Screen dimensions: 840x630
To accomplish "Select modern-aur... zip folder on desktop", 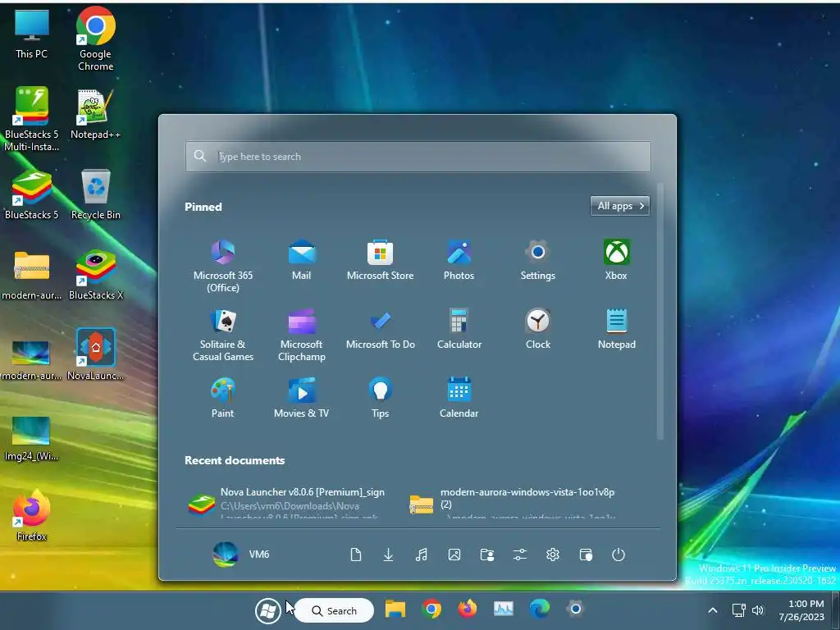I will click(x=32, y=274).
